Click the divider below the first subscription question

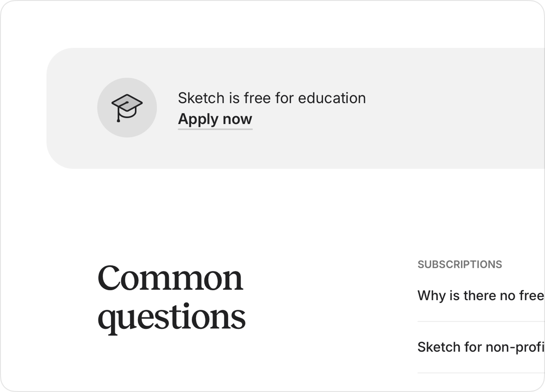click(x=481, y=322)
